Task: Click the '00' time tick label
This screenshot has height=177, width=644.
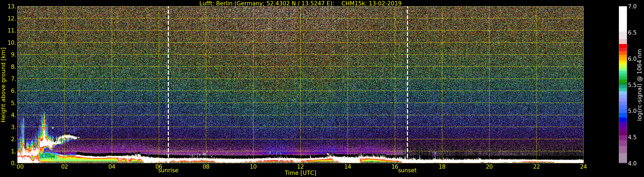Action: click(x=20, y=166)
